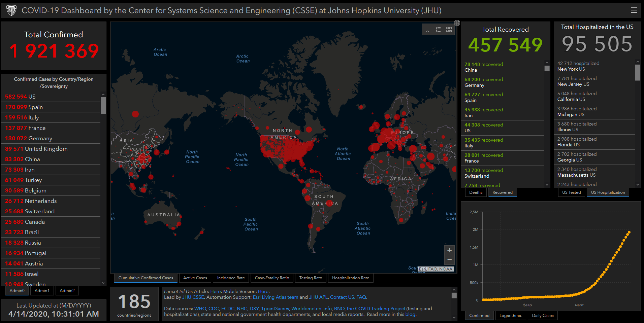Expand the map panel to fullscreen
The width and height of the screenshot is (644, 323).
click(457, 23)
